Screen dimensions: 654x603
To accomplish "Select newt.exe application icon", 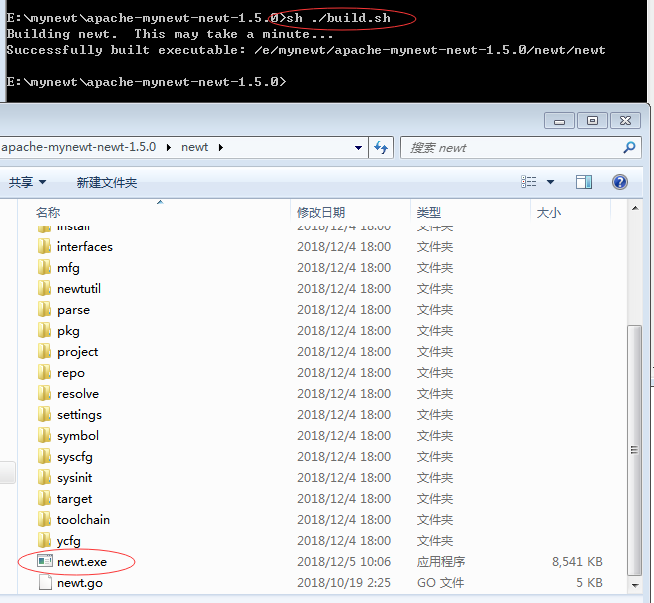I will [45, 561].
